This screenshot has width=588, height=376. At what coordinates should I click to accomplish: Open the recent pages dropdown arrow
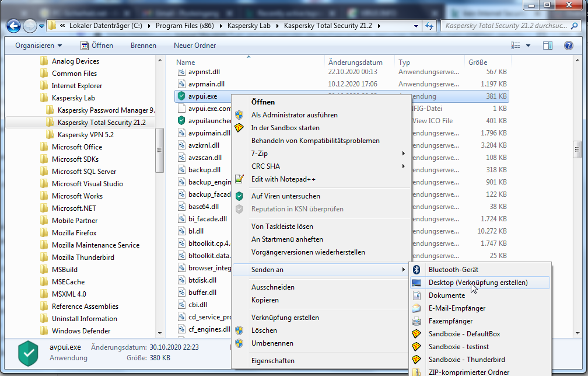(x=41, y=26)
